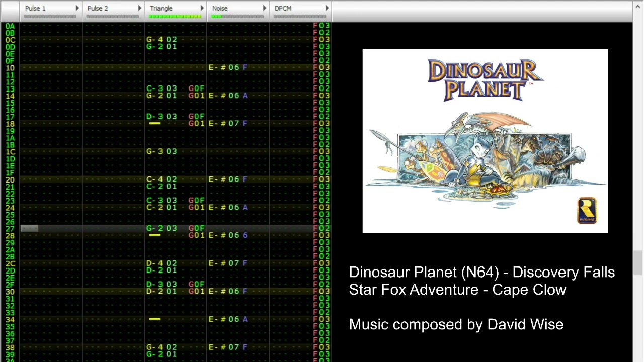This screenshot has width=644, height=362.
Task: Select Triangle note G-2 on row 0D
Action: click(155, 46)
